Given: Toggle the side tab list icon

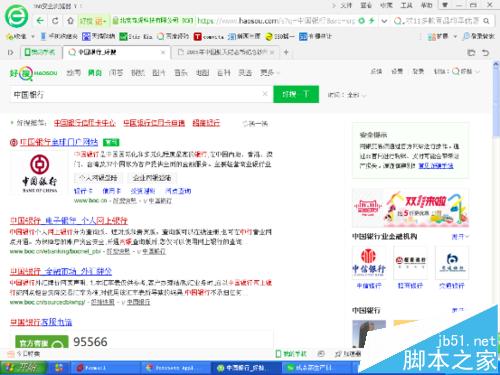Looking at the screenshot, I should pos(11,52).
